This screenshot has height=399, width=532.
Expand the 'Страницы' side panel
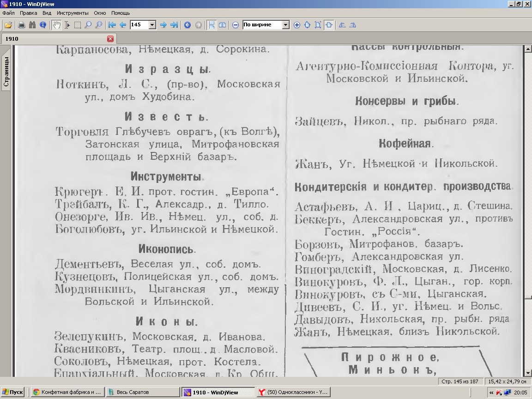[6, 72]
